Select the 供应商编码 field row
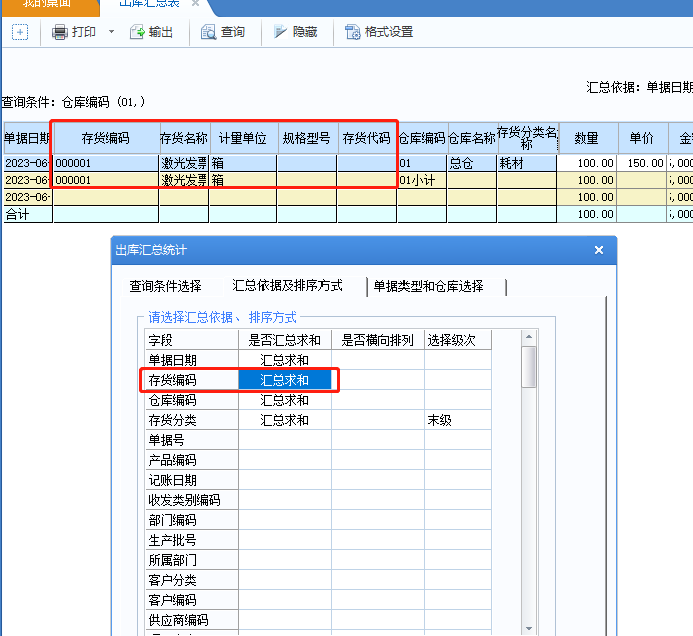 tap(192, 620)
